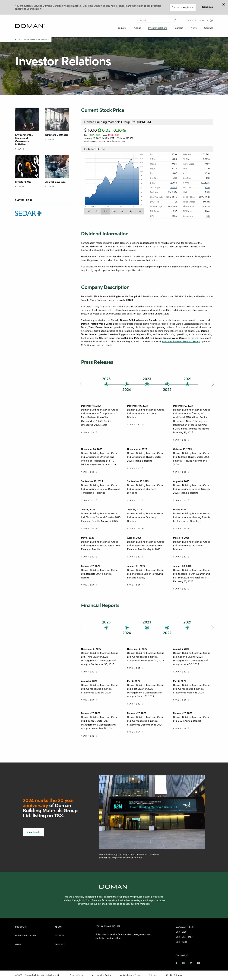Select the 1y chart range
Viewport: 228px width, 980px height.
tap(131, 212)
